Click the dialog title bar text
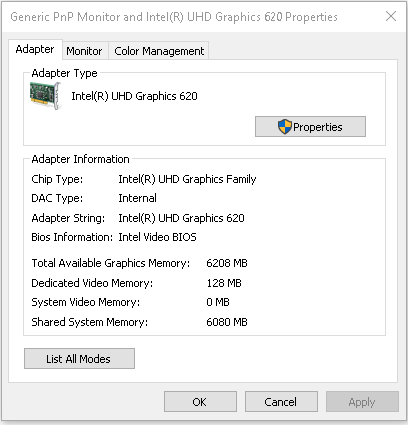408x425 pixels. pos(174,17)
